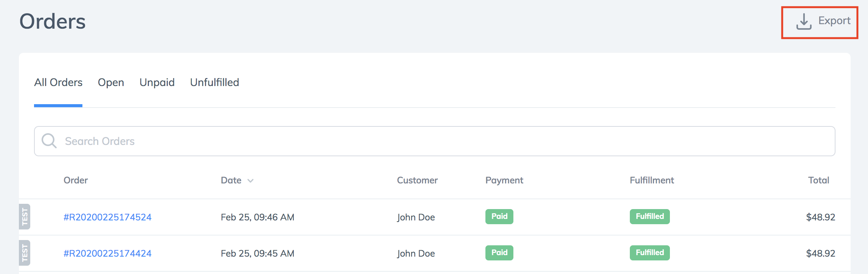Click $48.92 total of order #R20200225174424
The width and height of the screenshot is (868, 274).
coord(820,253)
